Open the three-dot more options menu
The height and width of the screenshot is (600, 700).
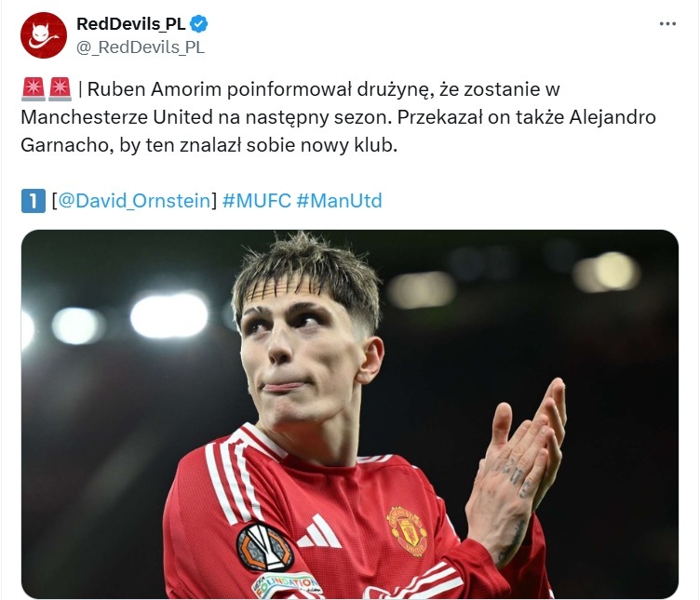point(667,23)
